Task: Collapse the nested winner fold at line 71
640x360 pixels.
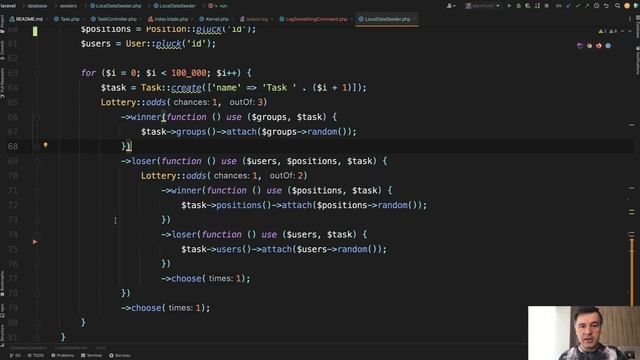Action: [x=37, y=191]
